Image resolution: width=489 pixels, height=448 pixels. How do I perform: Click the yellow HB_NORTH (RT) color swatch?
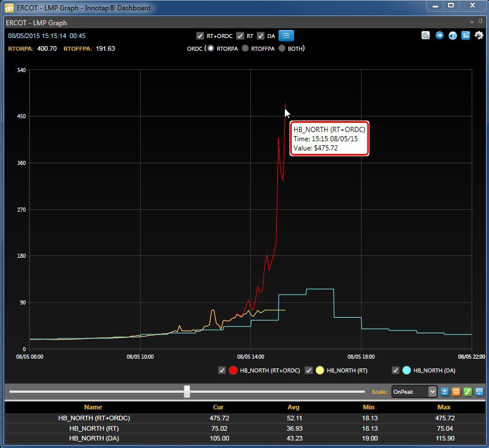pyautogui.click(x=319, y=370)
